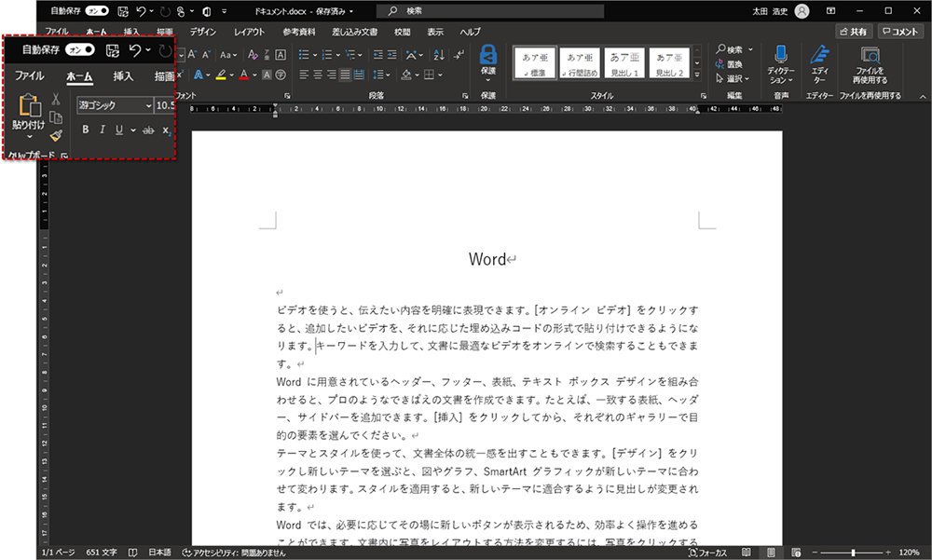Toggle Bold formatting
The height and width of the screenshot is (560, 932).
[x=86, y=130]
